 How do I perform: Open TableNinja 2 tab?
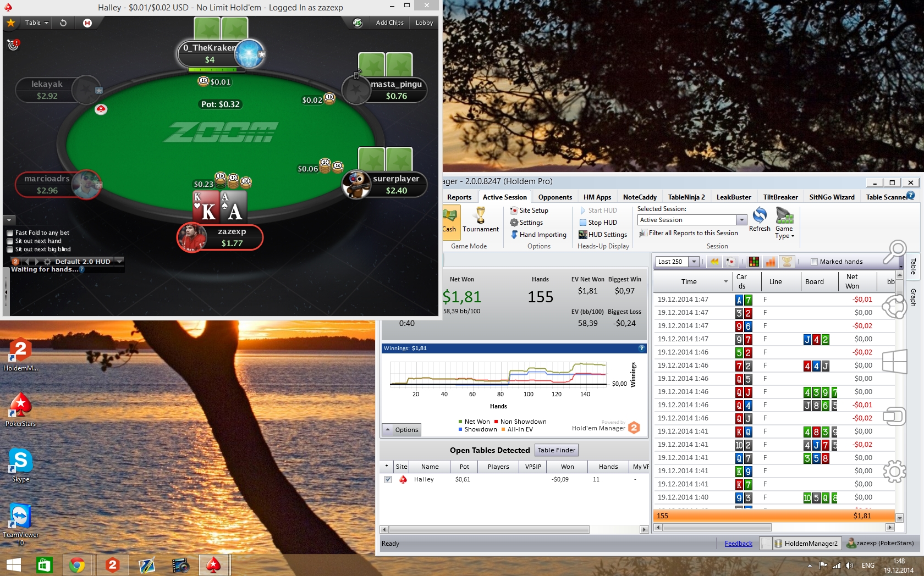tap(686, 197)
